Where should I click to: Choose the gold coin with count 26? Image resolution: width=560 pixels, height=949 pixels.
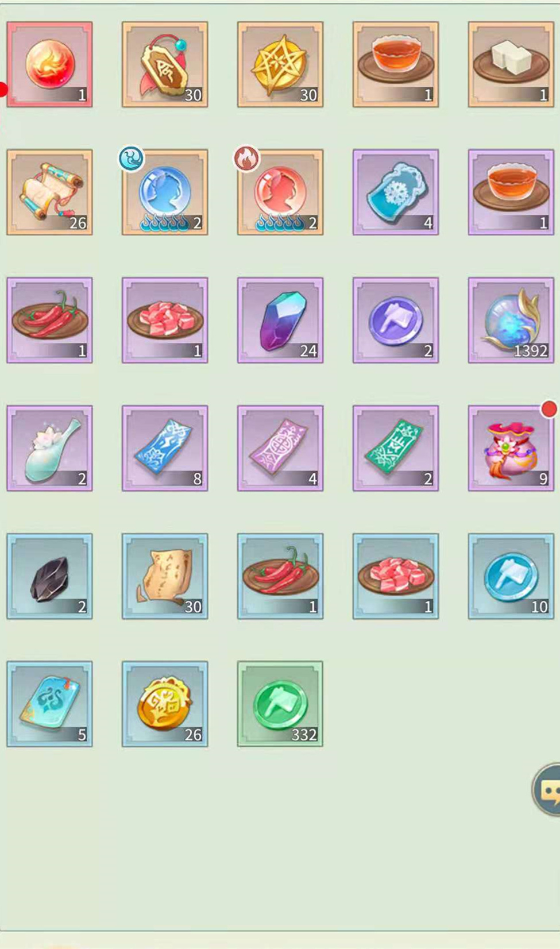point(165,704)
